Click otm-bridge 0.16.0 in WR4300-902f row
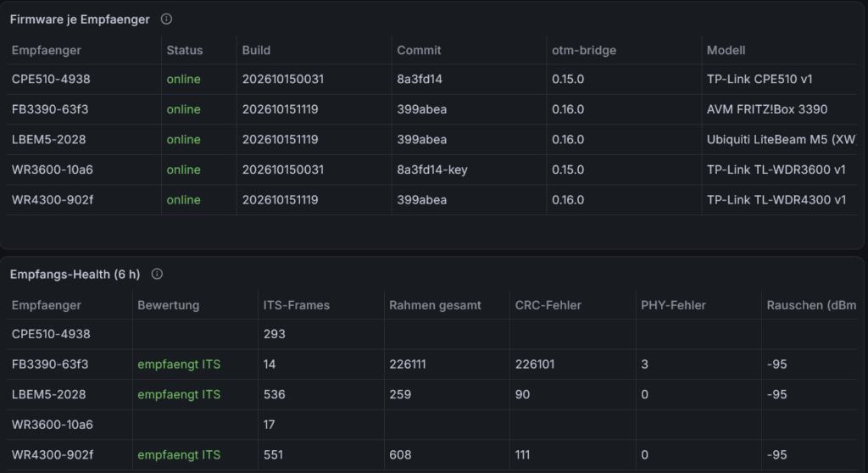 pyautogui.click(x=568, y=200)
